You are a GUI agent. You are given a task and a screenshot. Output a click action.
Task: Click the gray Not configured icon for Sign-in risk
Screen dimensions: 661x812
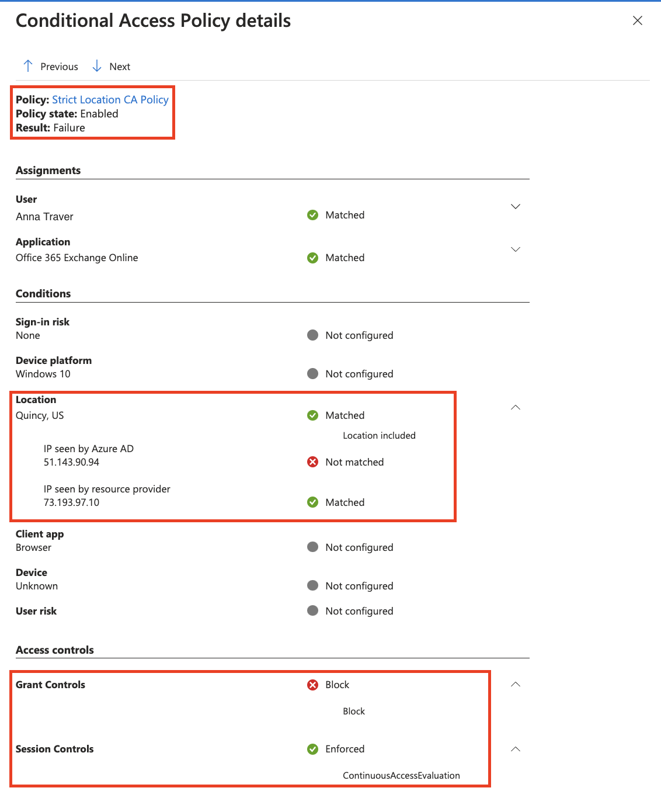(x=312, y=335)
